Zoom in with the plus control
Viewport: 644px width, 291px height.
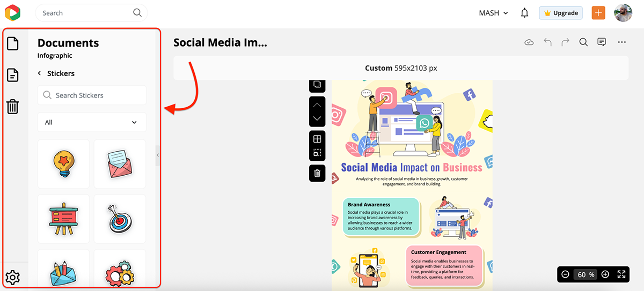605,274
